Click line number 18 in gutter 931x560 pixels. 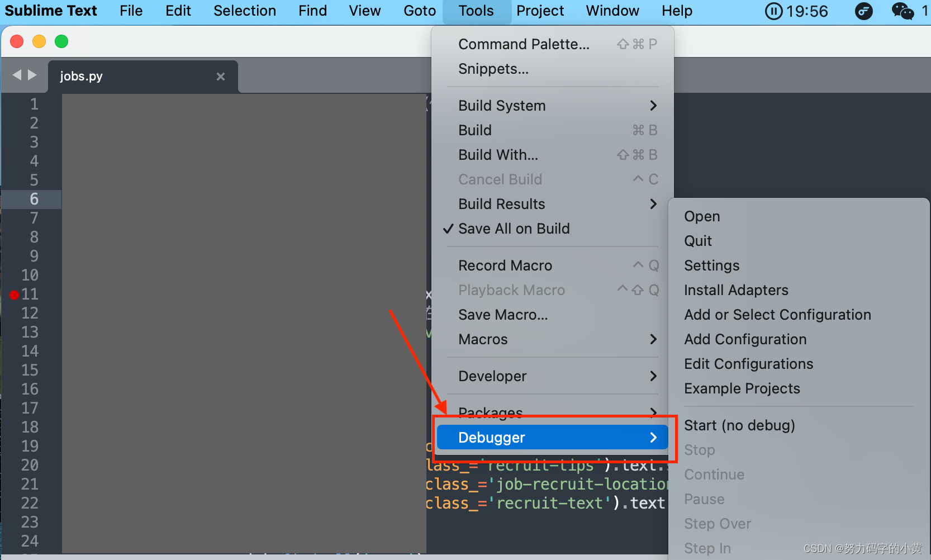coord(30,428)
